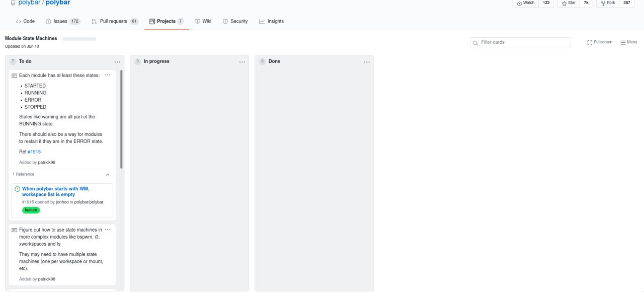Screen dimensions: 644x292
Task: Click the Insights graph icon
Action: (x=262, y=22)
